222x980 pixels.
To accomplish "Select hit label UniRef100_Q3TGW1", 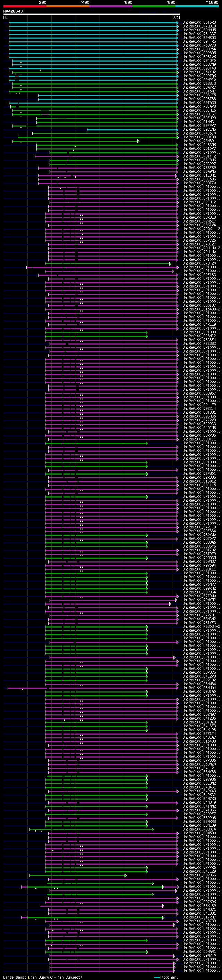I will pos(199,413).
